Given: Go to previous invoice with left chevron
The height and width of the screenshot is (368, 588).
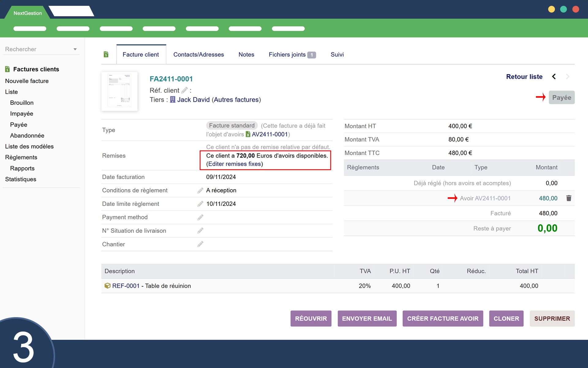Looking at the screenshot, I should 554,77.
